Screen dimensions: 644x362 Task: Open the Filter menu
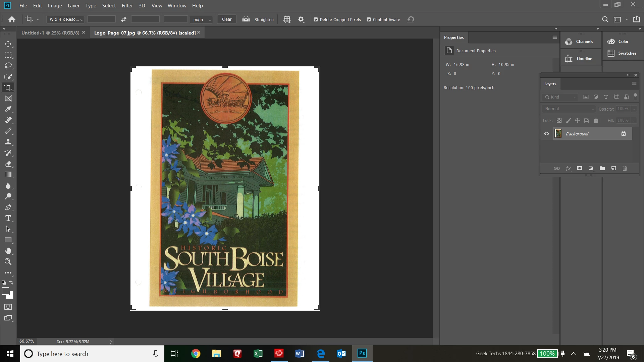tap(127, 6)
